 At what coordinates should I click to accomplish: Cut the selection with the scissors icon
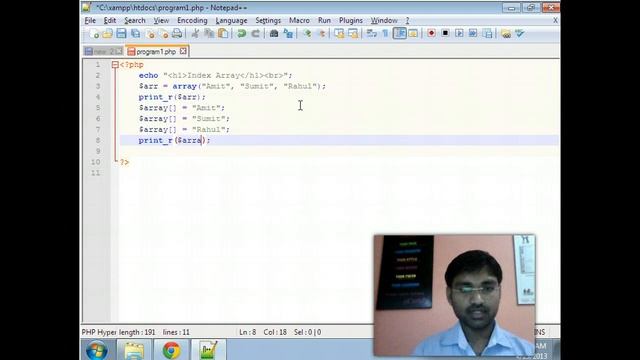point(195,34)
